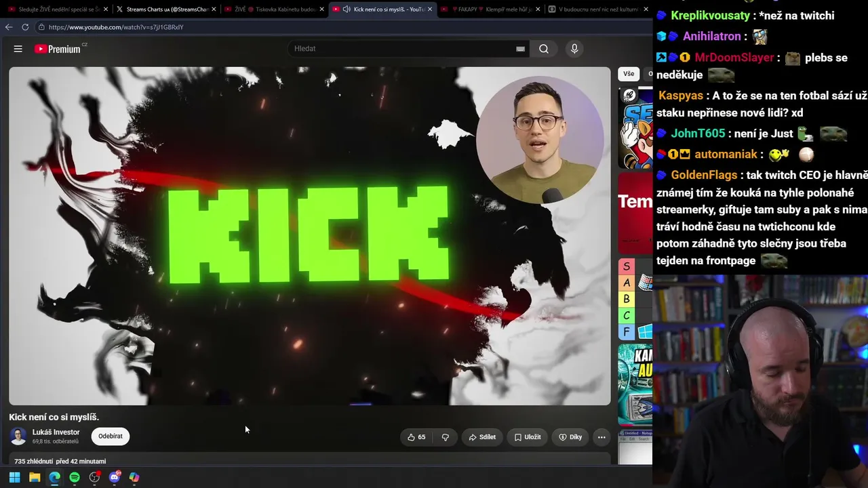The image size is (868, 488).
Task: Click Microsoft Edge taskbar icon
Action: pos(54,477)
